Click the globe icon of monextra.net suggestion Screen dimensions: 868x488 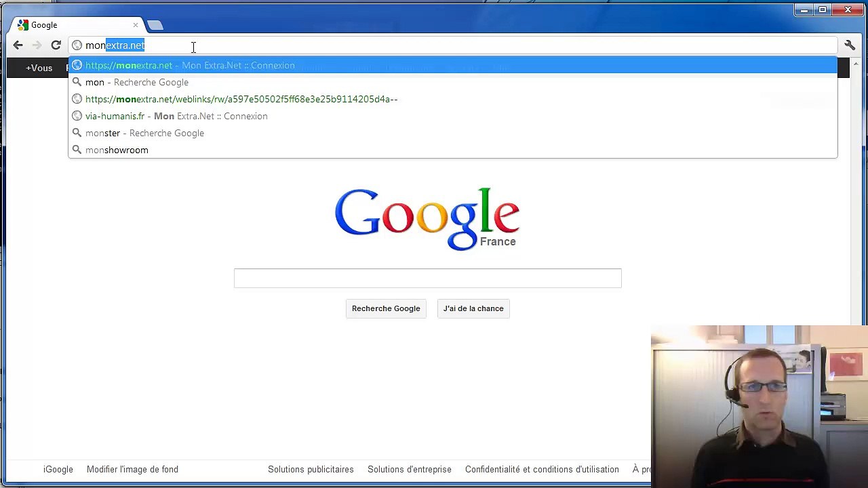77,65
